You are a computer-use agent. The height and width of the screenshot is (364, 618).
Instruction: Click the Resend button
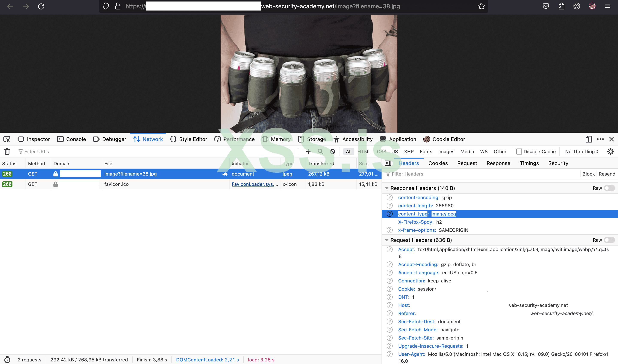click(x=607, y=174)
